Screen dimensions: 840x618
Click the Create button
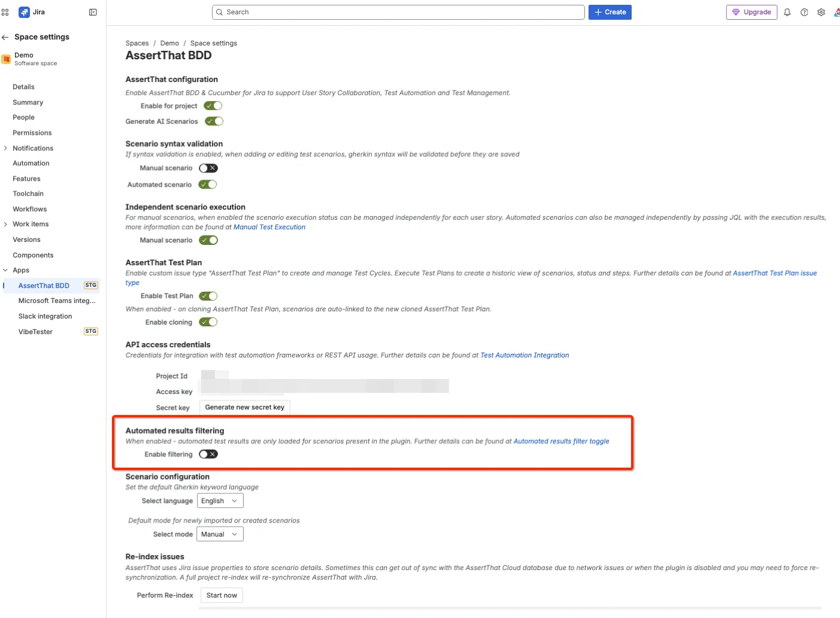point(610,12)
